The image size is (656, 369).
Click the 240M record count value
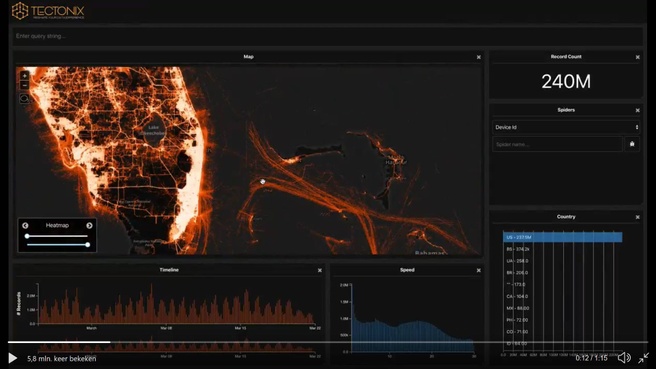(x=566, y=82)
